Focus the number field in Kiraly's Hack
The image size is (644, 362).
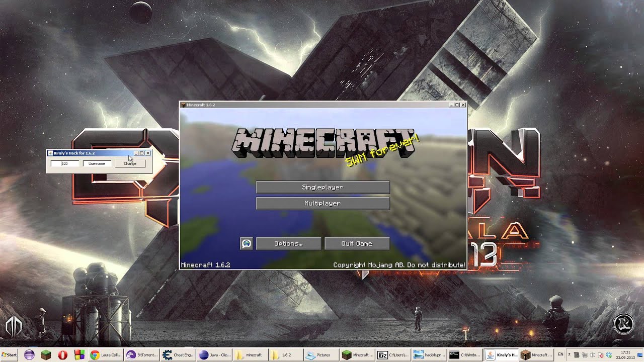point(64,163)
